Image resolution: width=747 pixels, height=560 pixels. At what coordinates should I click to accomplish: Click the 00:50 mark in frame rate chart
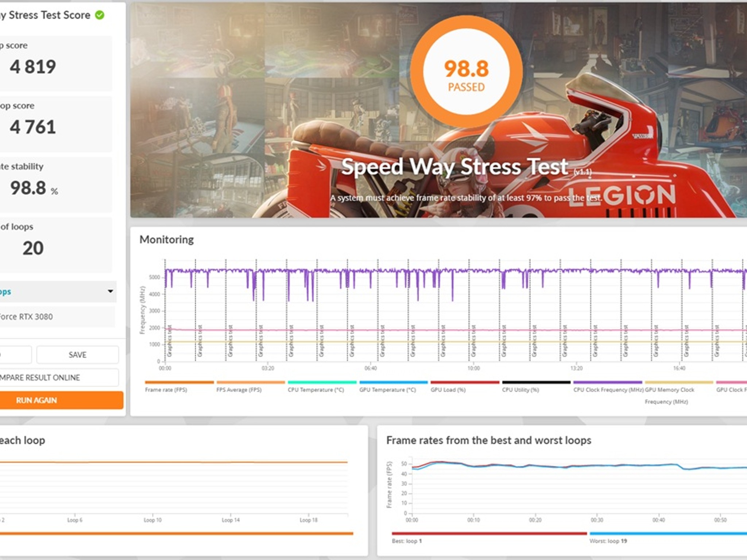tap(720, 520)
